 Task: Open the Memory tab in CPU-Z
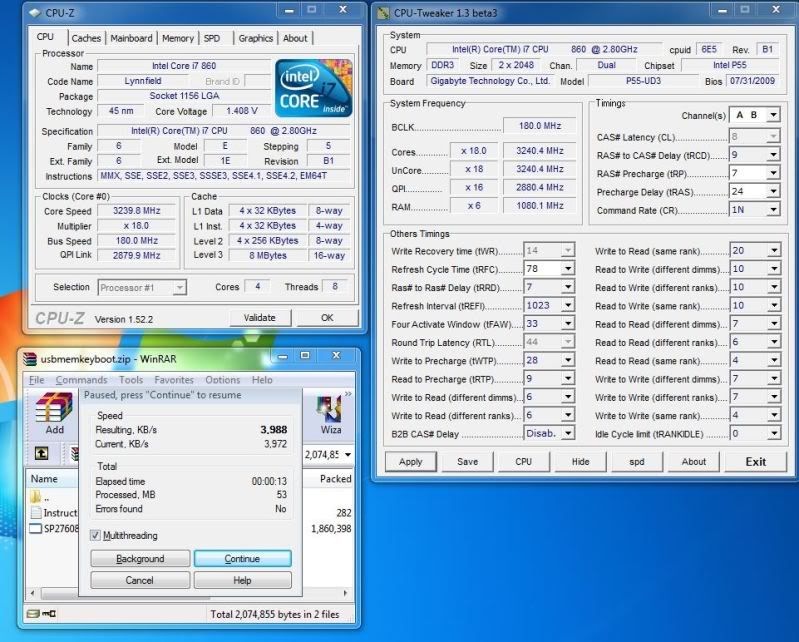pyautogui.click(x=178, y=38)
